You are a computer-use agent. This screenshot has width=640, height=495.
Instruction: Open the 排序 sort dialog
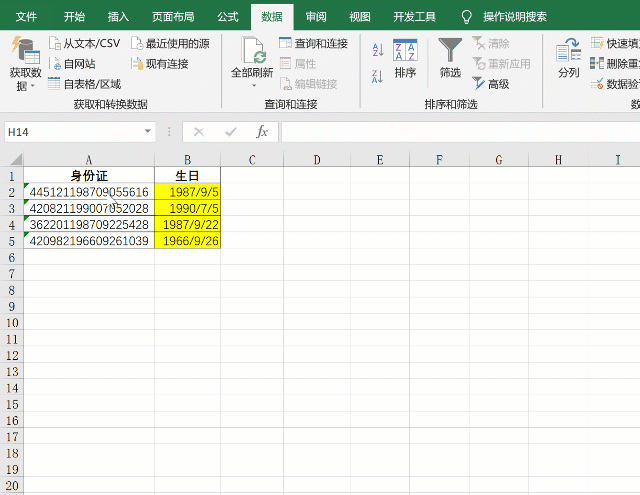pos(405,58)
